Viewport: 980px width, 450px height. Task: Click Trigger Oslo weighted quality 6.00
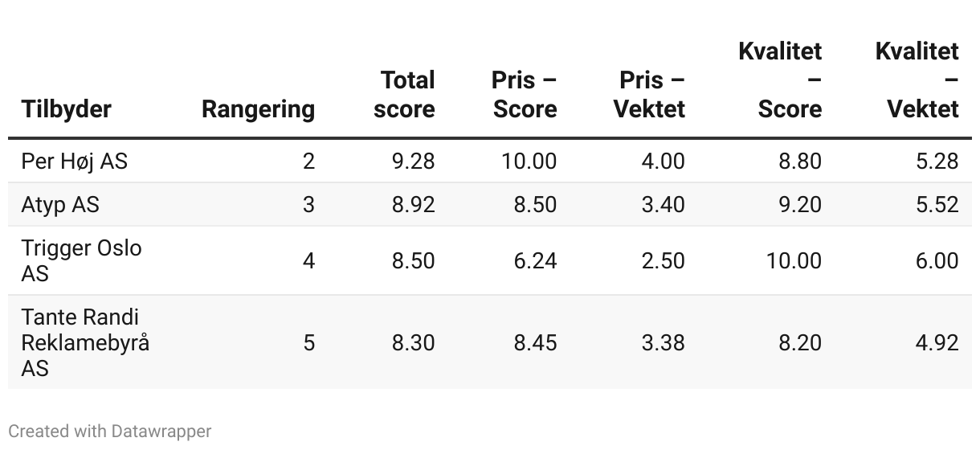937,260
